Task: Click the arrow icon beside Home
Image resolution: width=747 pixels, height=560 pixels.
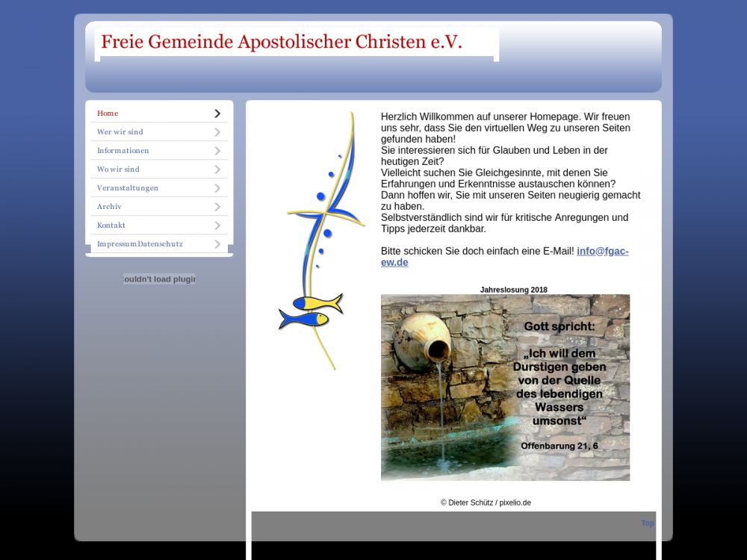Action: 217,113
